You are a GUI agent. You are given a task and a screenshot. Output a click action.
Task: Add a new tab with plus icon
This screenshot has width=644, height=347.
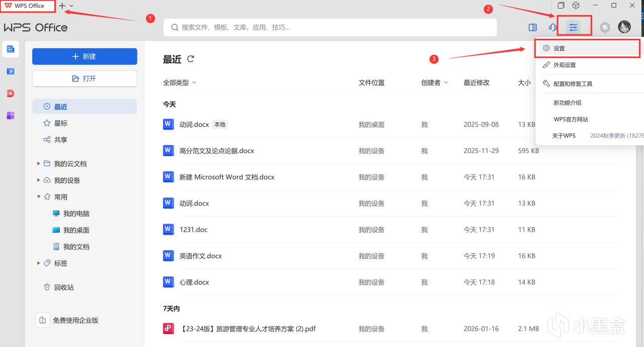62,6
